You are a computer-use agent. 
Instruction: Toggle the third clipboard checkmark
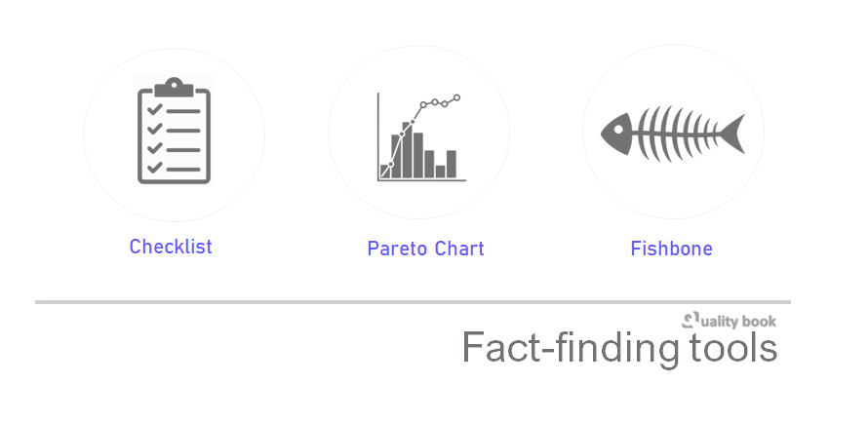153,148
